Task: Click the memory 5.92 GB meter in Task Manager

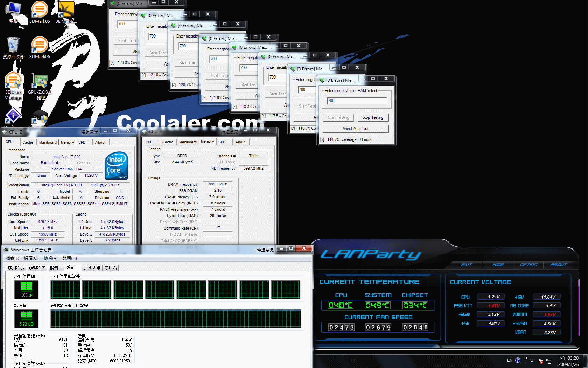Action: (x=26, y=319)
